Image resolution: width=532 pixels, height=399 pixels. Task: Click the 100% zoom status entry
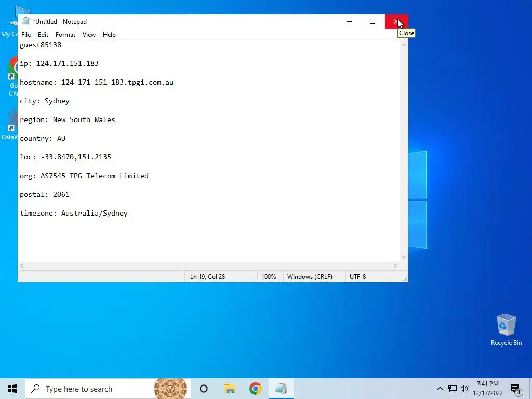pyautogui.click(x=269, y=277)
